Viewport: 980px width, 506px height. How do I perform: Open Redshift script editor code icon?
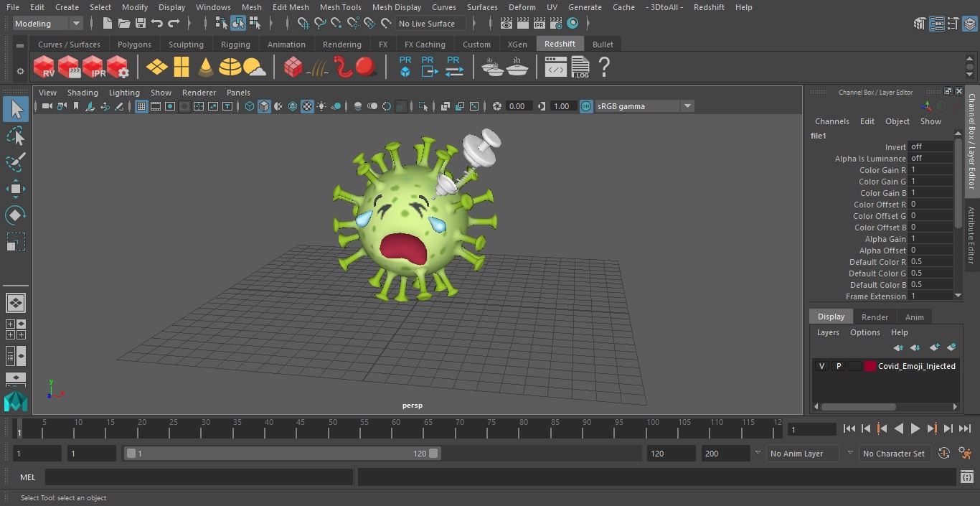pyautogui.click(x=556, y=67)
